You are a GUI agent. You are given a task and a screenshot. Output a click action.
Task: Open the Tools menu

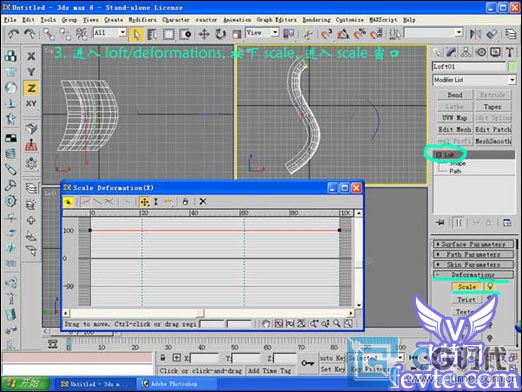point(48,20)
